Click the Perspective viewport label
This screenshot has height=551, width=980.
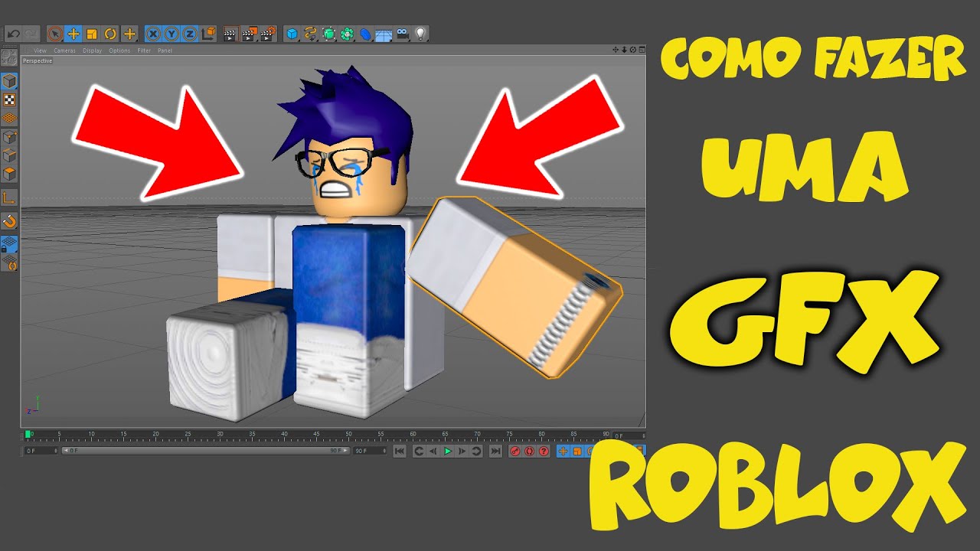(38, 60)
